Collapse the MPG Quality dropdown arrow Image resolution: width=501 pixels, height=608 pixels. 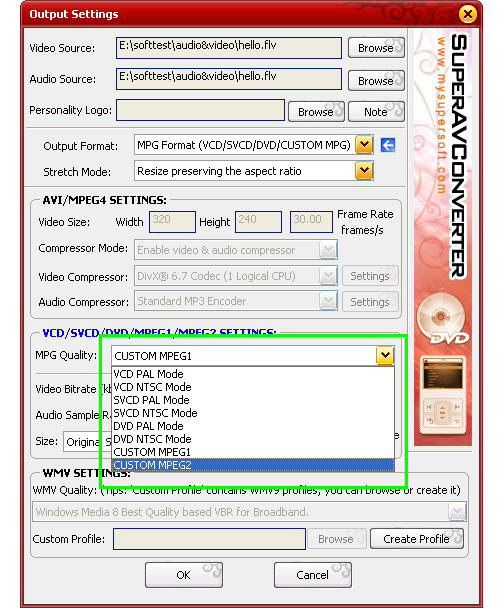[385, 356]
